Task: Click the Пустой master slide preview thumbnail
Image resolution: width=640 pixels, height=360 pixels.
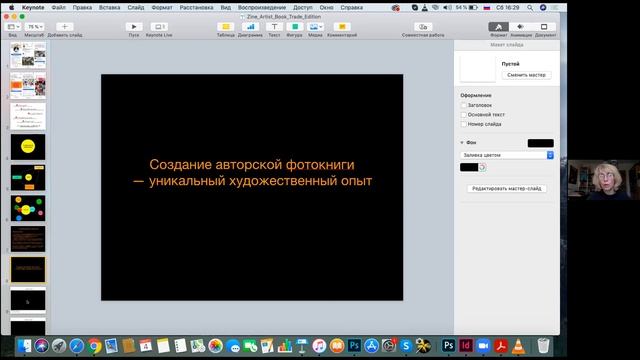Action: [x=478, y=69]
